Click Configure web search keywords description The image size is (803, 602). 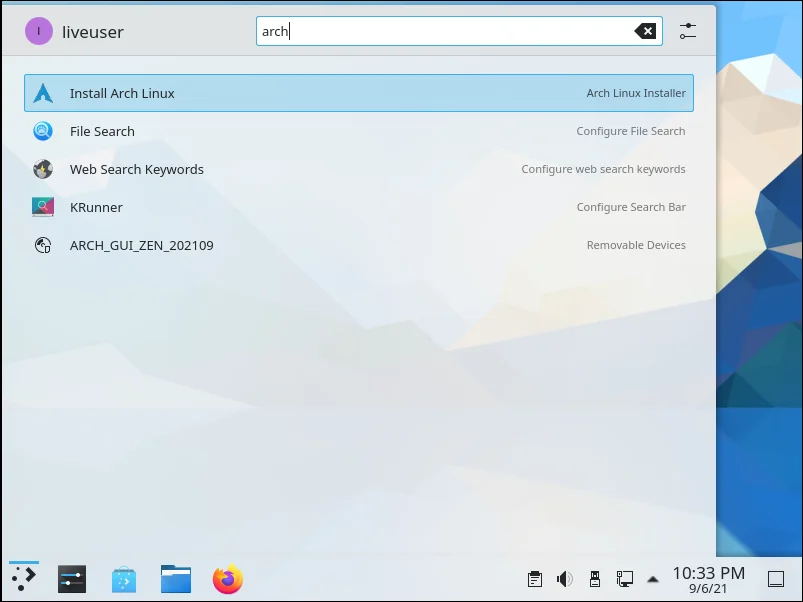603,169
